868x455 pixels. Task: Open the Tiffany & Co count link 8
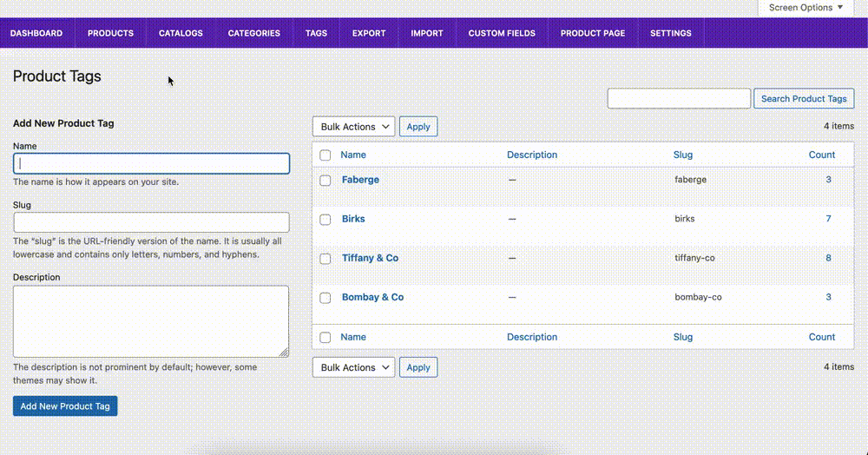tap(829, 258)
